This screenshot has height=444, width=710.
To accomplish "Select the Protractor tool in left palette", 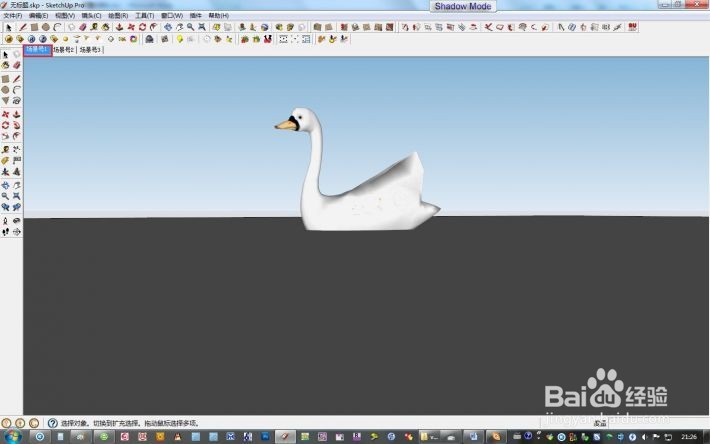I will point(5,160).
